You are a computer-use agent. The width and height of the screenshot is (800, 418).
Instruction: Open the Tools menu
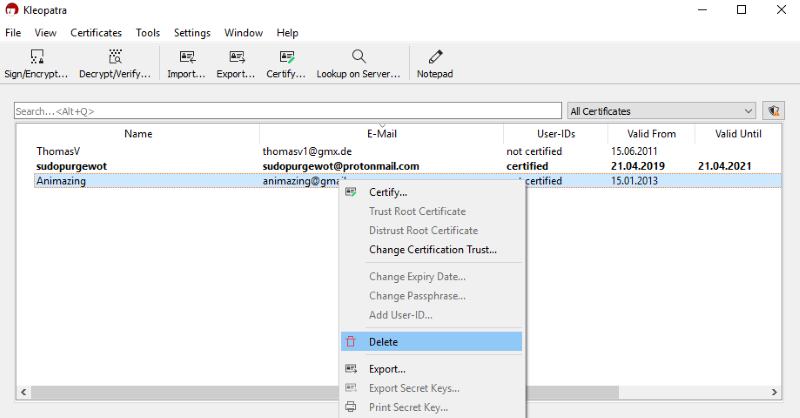coord(148,33)
